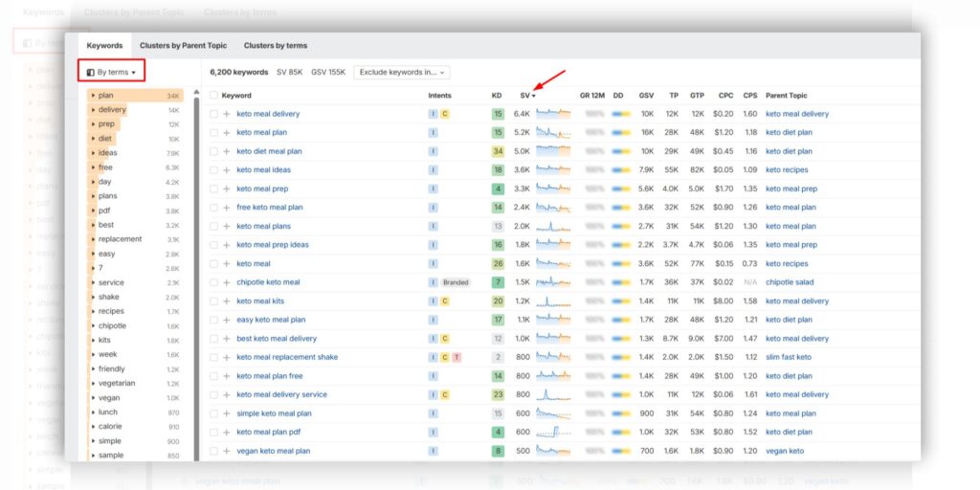Click the plus icon for 'keto meal prep'
Viewport: 980px width, 490px height.
[226, 189]
